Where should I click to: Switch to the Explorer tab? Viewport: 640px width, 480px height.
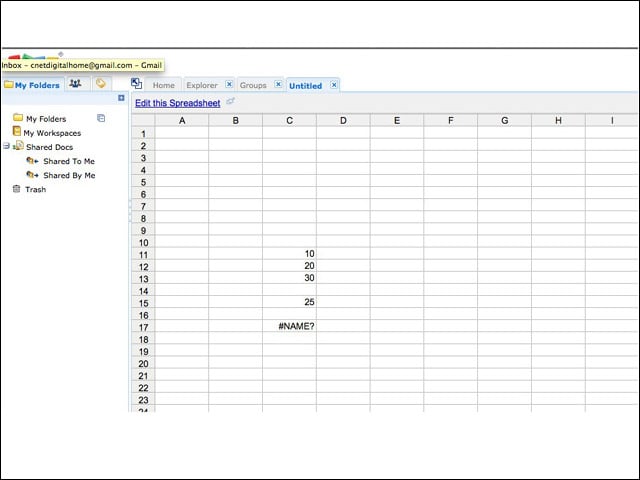pos(202,85)
